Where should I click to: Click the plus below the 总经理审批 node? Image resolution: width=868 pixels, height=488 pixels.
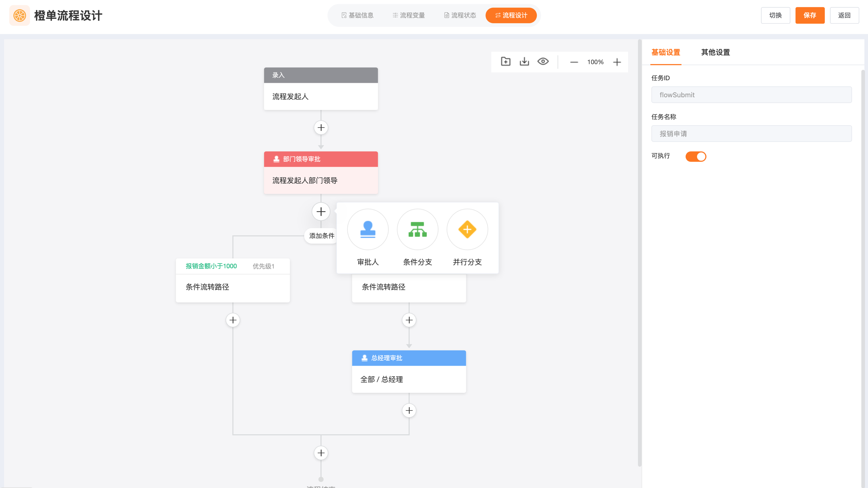click(409, 411)
